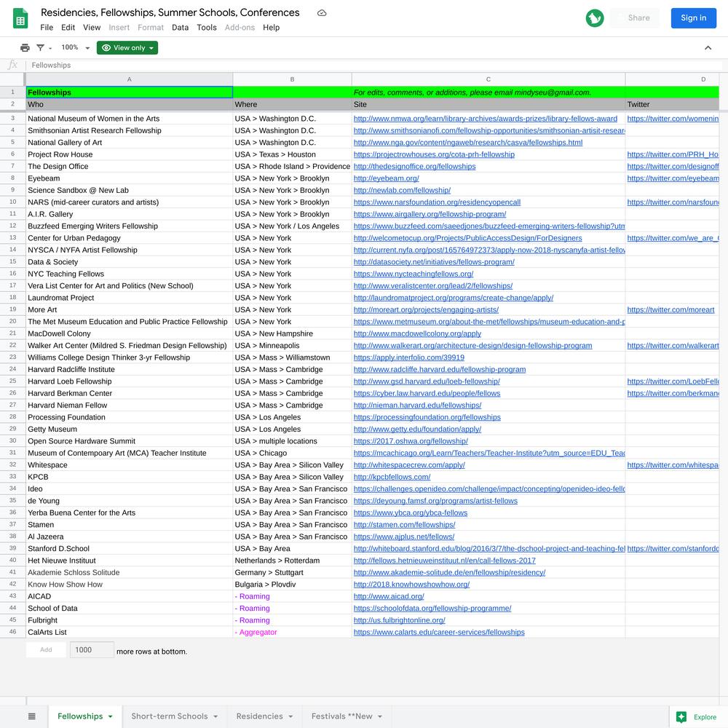Select the 'Stanford D.School' cell
Viewport: 728px width, 728px height.
click(x=129, y=549)
